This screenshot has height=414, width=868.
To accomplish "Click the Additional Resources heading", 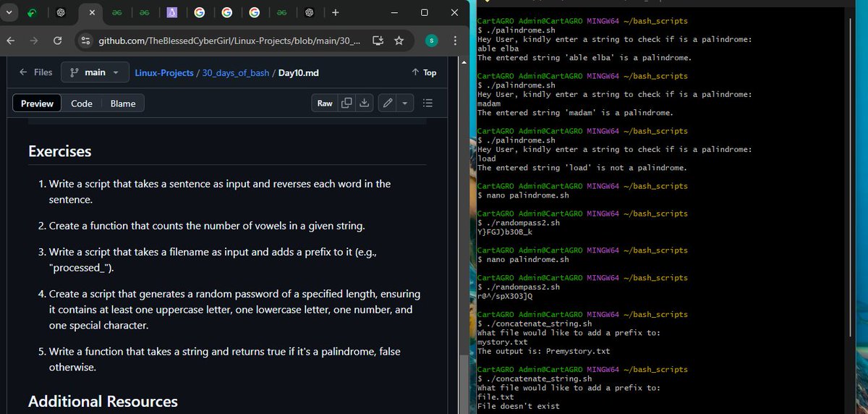I will tap(103, 402).
